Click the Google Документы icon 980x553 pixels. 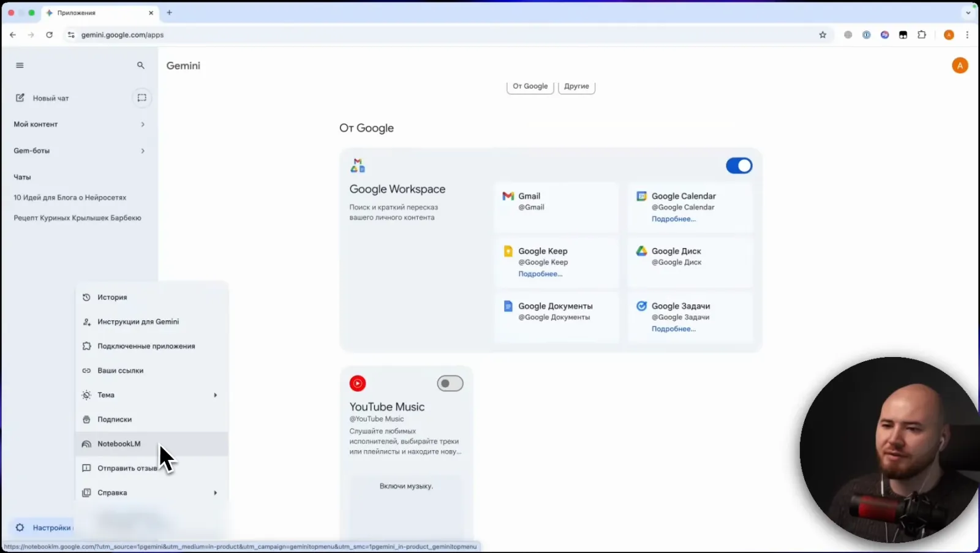(x=508, y=306)
